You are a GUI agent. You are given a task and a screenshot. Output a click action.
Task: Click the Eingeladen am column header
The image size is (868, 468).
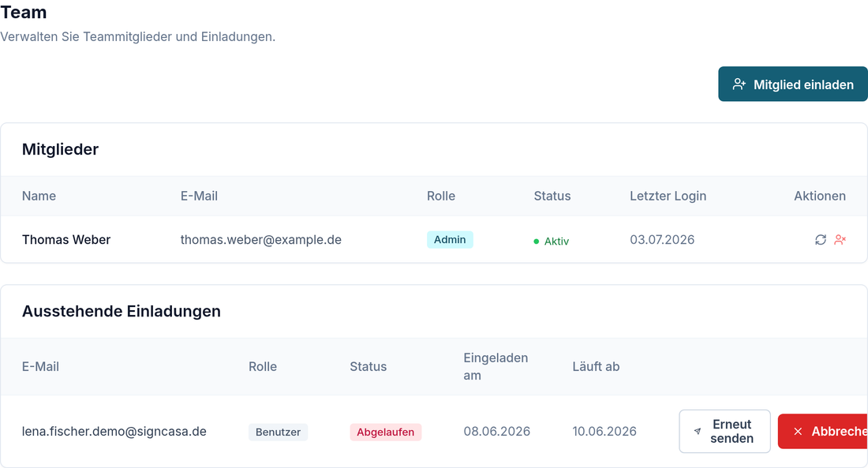[x=496, y=367]
